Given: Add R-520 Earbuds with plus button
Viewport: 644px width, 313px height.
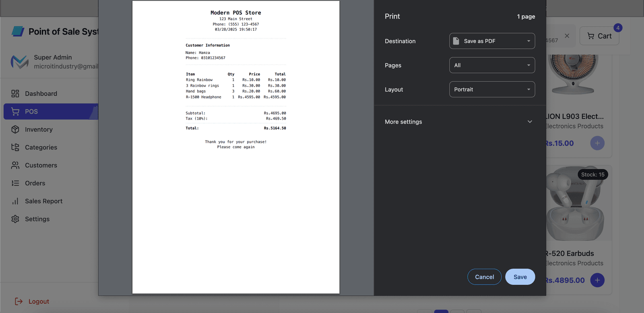Looking at the screenshot, I should click(x=597, y=280).
